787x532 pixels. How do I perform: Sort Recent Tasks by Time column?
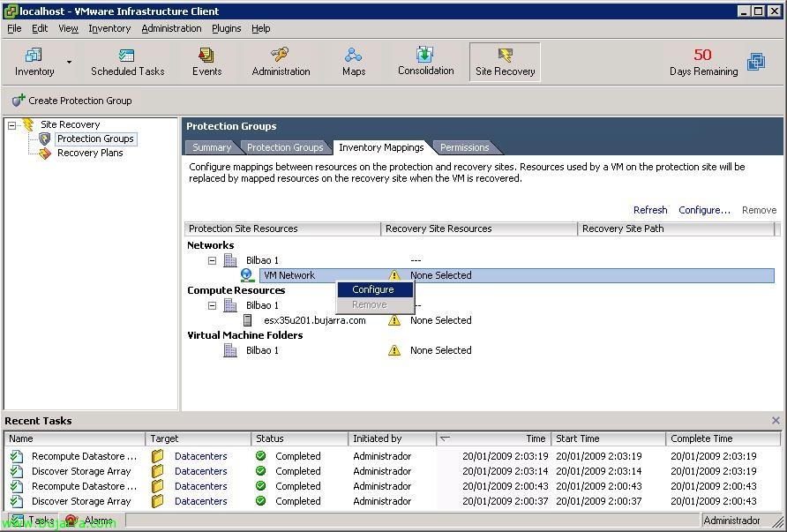pyautogui.click(x=493, y=438)
